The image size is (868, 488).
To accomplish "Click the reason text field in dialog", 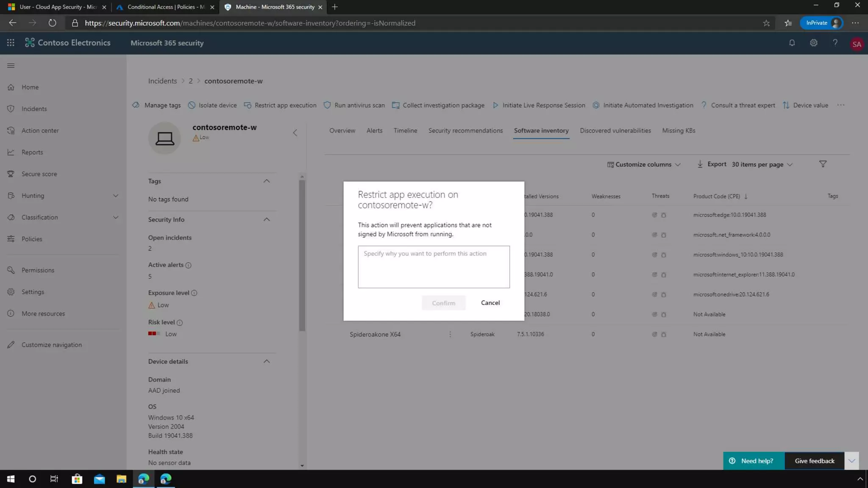I will click(434, 267).
